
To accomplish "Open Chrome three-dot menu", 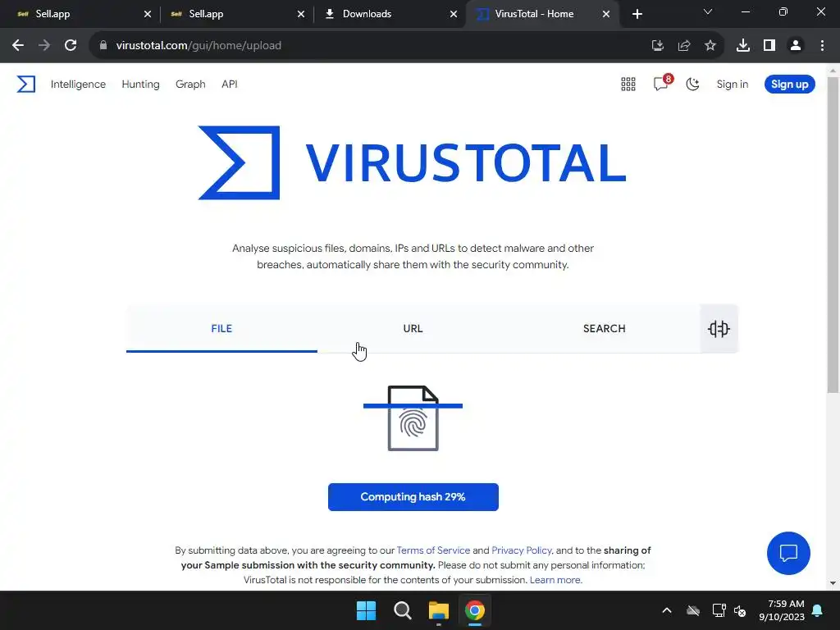I will 822,46.
